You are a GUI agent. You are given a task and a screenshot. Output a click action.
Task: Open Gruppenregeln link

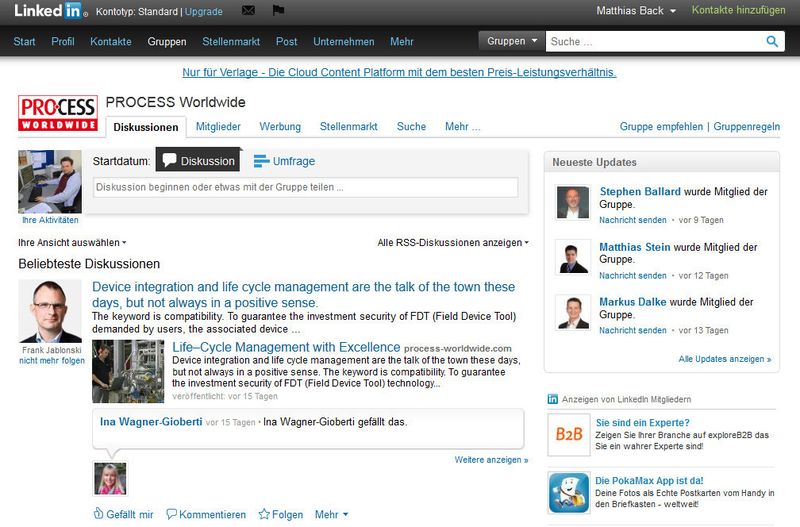[x=746, y=127]
